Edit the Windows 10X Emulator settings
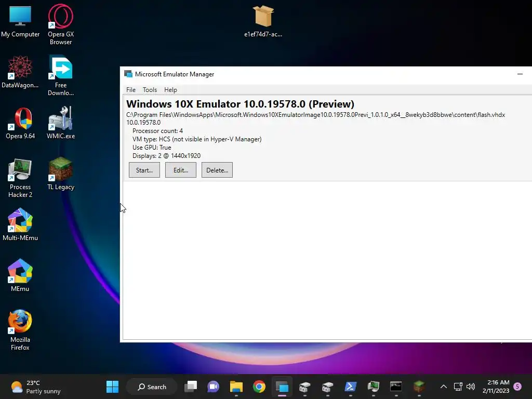The image size is (532, 399). tap(180, 170)
